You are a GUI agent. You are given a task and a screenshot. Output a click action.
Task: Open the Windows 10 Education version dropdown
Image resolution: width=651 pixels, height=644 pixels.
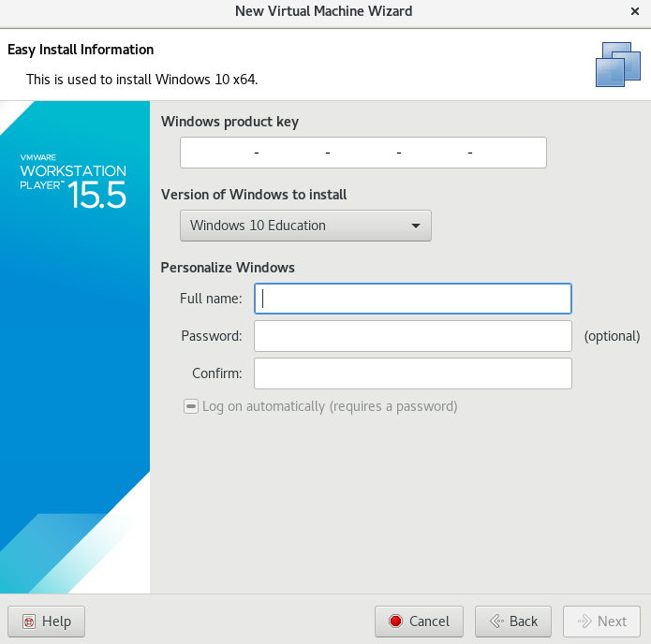click(305, 226)
